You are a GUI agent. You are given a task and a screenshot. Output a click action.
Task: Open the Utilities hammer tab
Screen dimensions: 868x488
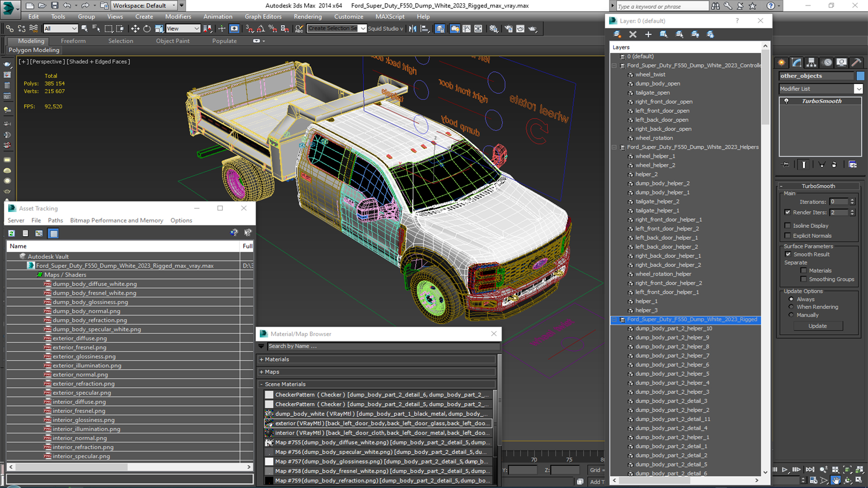856,62
